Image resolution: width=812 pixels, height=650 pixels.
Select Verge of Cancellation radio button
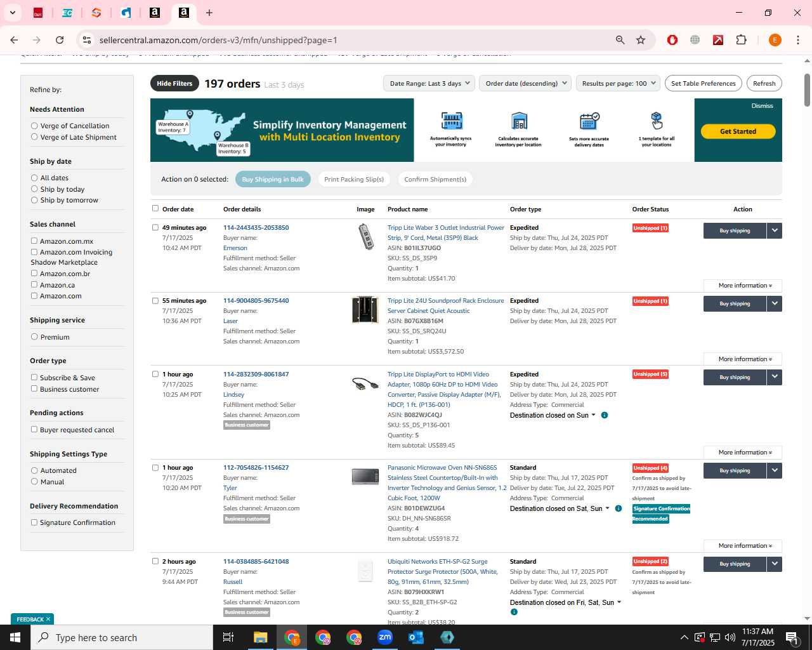click(34, 126)
